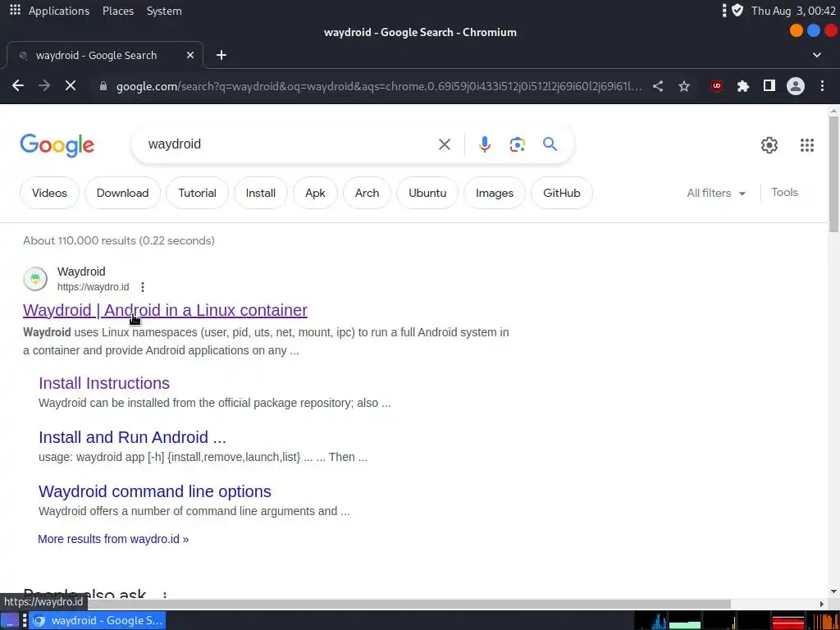The image size is (840, 630).
Task: Switch to Images results
Action: [x=495, y=193]
